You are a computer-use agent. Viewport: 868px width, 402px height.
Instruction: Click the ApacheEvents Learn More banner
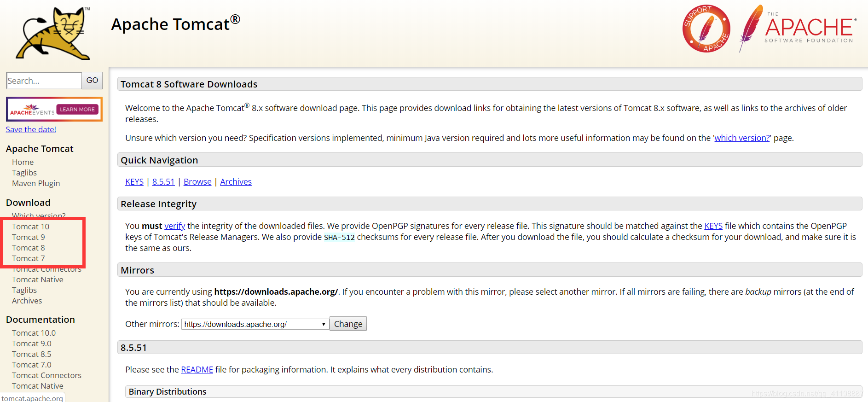click(x=54, y=109)
